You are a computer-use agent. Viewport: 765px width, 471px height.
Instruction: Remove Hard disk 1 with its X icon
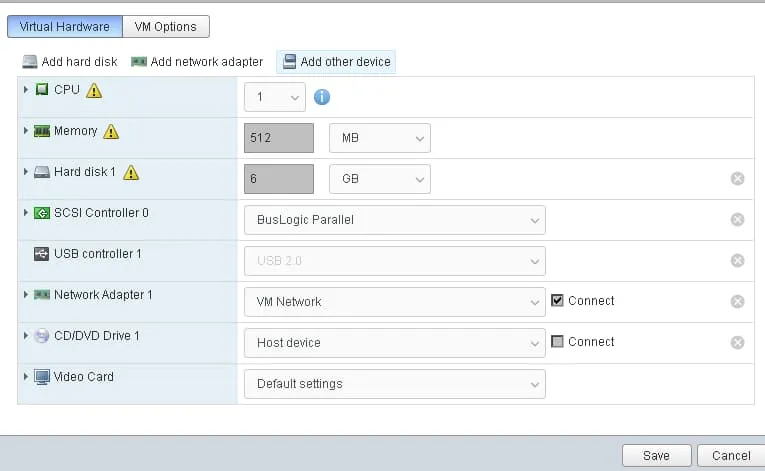pos(737,179)
